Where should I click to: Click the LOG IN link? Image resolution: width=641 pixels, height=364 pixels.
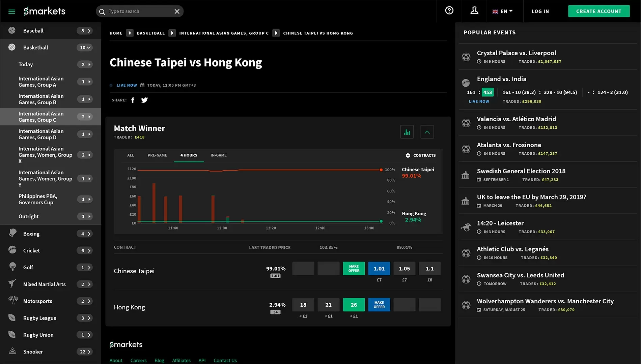pyautogui.click(x=540, y=11)
